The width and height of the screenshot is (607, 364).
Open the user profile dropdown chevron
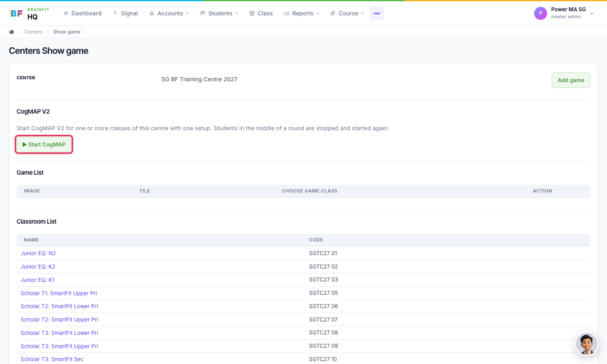592,13
